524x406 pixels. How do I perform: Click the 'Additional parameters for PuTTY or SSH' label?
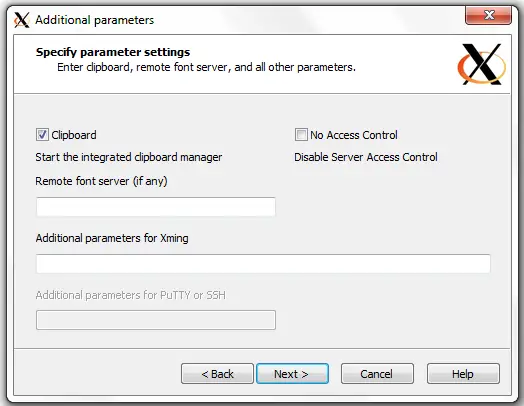point(131,295)
